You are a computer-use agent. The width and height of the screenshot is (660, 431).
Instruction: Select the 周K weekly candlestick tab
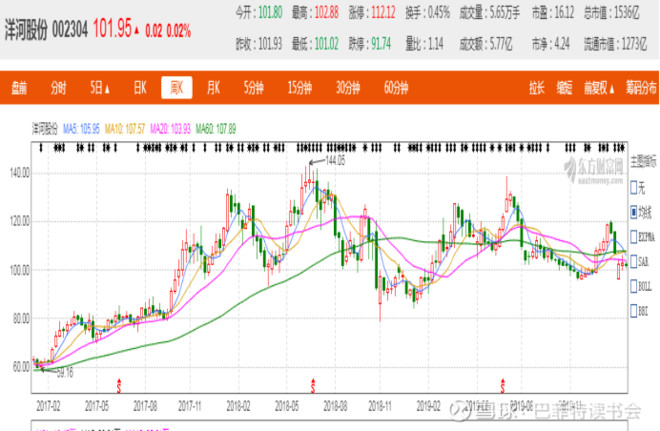pos(177,88)
